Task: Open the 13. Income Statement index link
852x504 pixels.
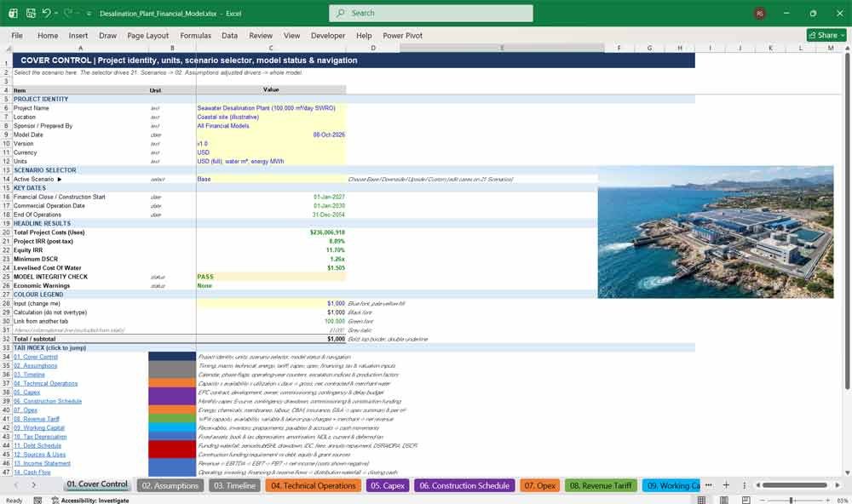Action: (42, 463)
